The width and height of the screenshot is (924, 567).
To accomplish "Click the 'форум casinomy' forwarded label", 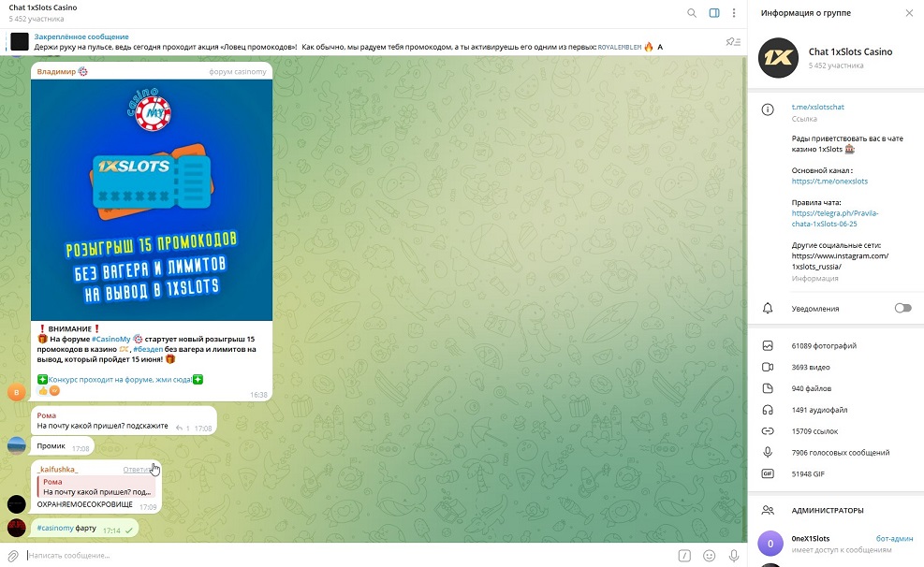I will pos(238,72).
